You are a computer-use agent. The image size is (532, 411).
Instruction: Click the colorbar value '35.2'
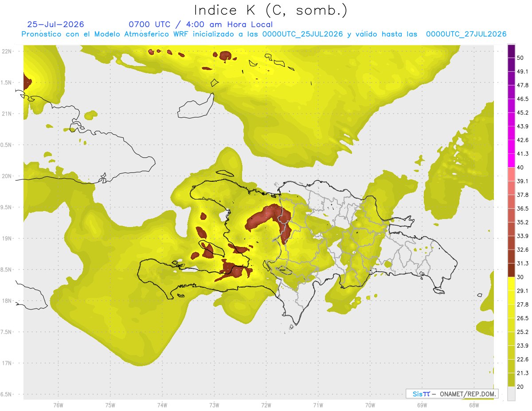pos(523,222)
